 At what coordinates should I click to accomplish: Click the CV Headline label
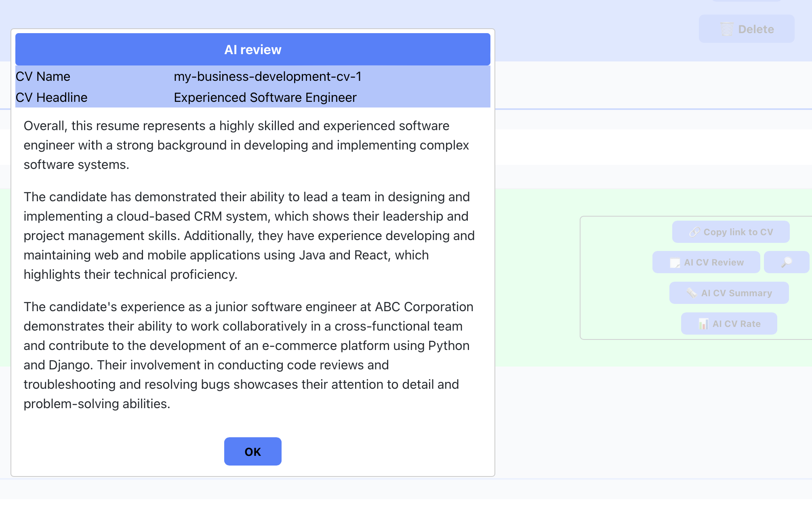pos(51,97)
